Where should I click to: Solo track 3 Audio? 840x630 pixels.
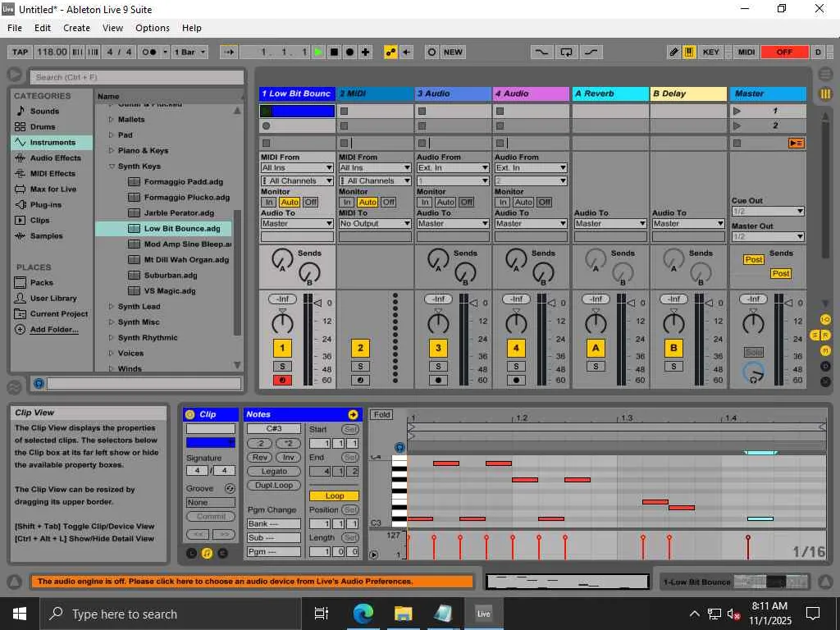pos(438,366)
